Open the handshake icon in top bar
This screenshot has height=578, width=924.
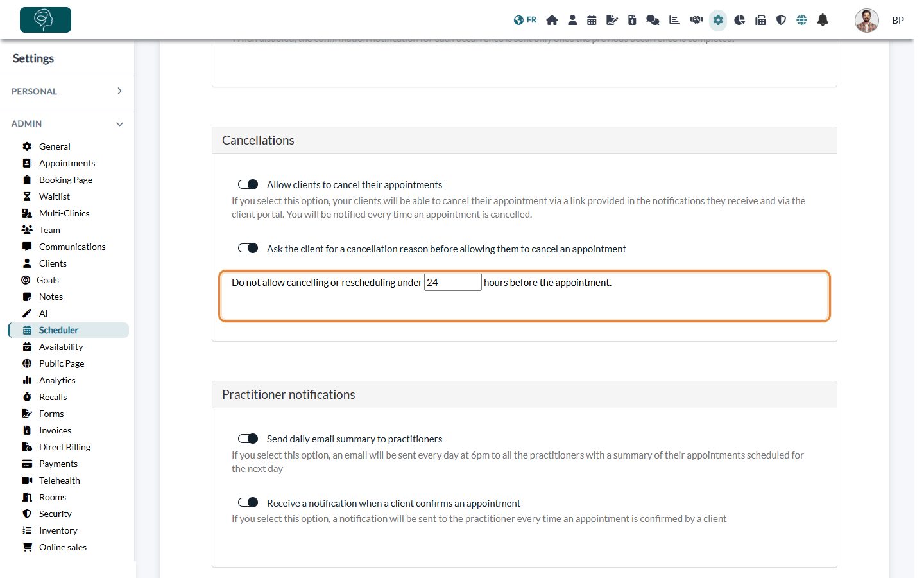tap(696, 20)
